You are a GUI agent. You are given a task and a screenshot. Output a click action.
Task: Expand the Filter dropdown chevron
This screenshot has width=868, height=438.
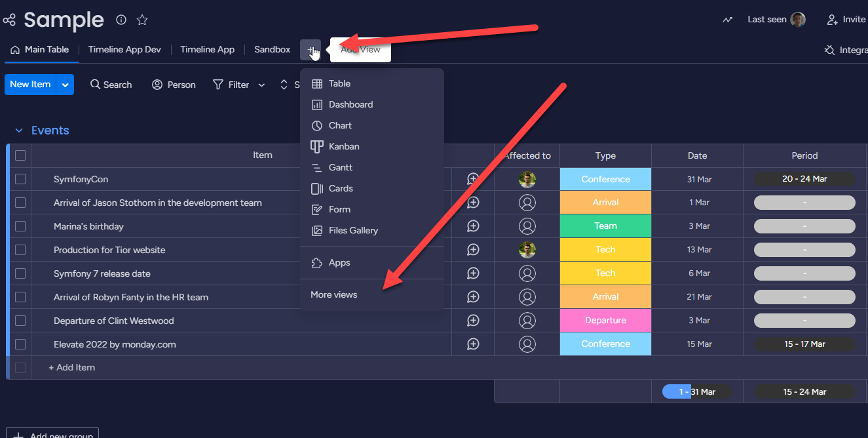[x=261, y=85]
